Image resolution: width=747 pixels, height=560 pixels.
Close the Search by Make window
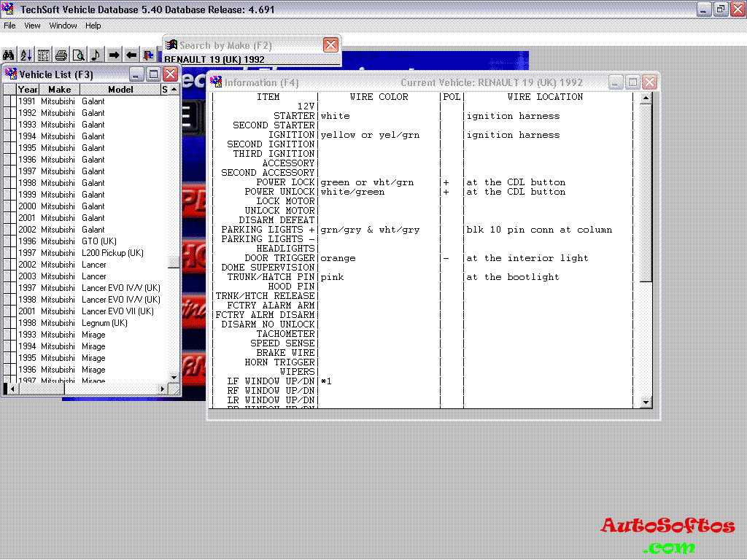[x=331, y=45]
